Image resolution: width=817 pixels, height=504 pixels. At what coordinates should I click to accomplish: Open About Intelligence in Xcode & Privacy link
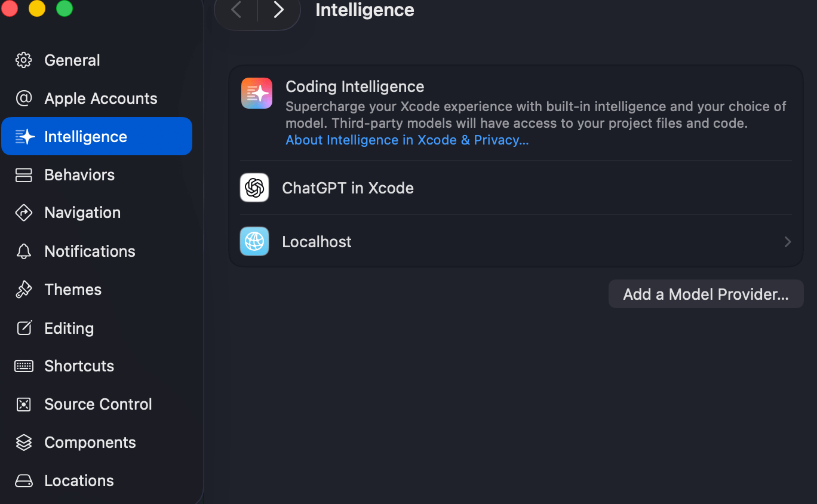coord(407,140)
